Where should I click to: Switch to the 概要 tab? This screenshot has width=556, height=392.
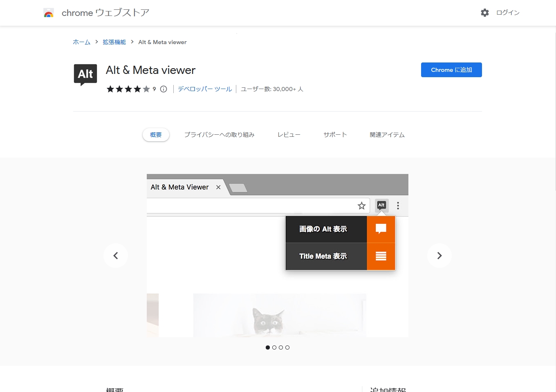click(x=156, y=135)
